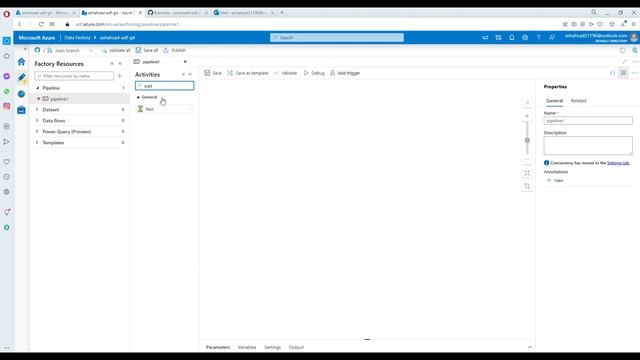Focus the Filter resources by name field
640x360 pixels.
point(74,76)
